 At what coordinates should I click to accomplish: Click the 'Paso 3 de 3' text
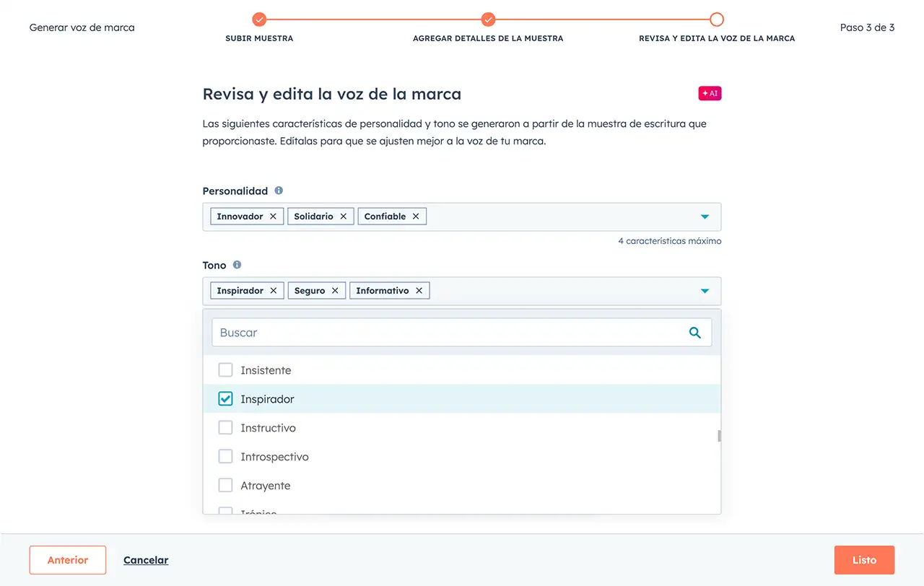tap(867, 27)
